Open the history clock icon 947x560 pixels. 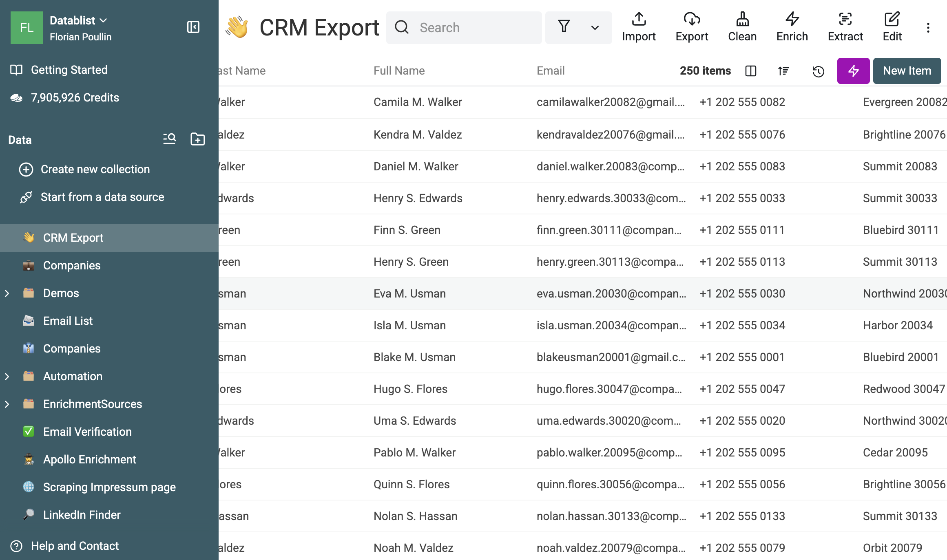tap(818, 71)
